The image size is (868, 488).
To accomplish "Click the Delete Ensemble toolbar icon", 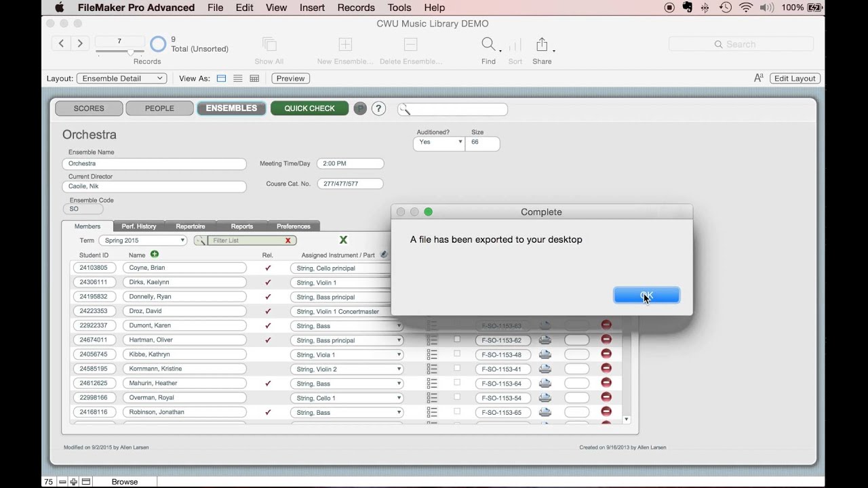I will click(410, 45).
